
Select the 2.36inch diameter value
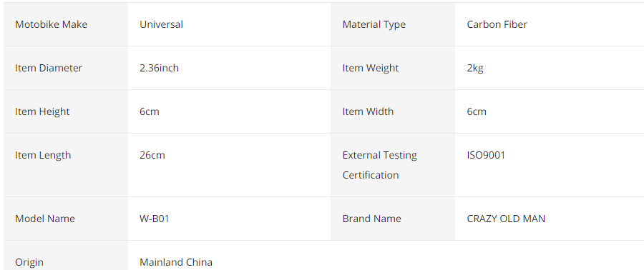160,68
